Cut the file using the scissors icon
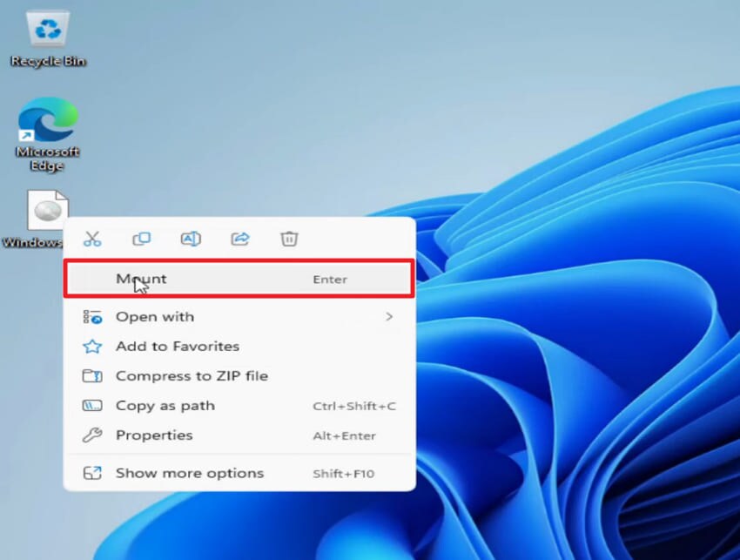740x560 pixels. [x=92, y=239]
